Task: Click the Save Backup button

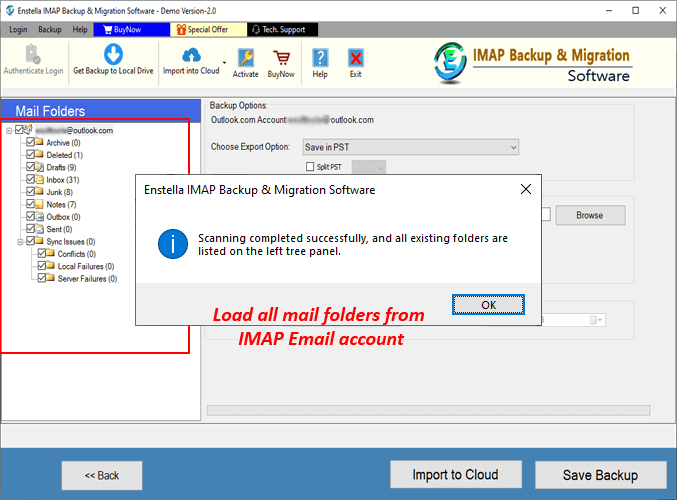Action: [600, 475]
